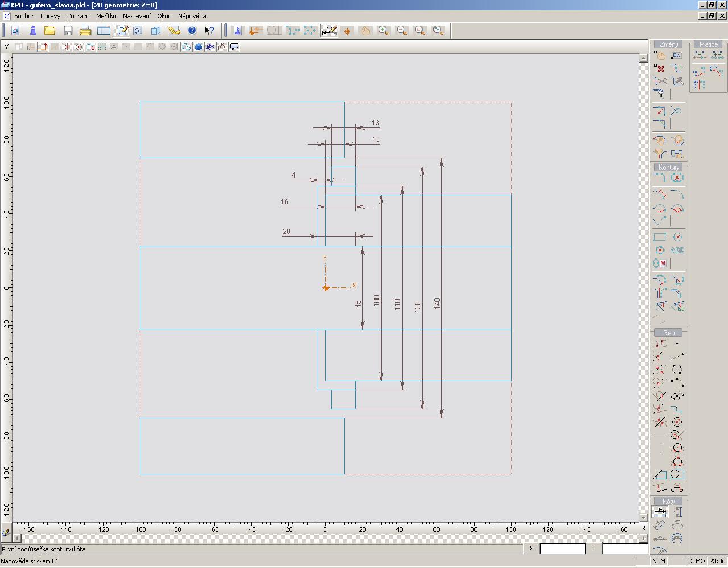This screenshot has height=568, width=728.
Task: Click the Print icon in toolbar
Action: 85,31
